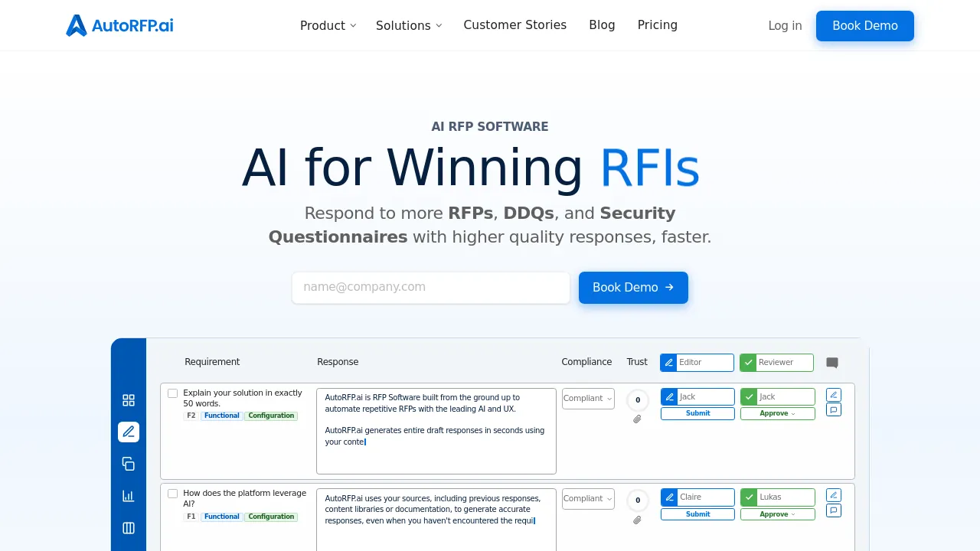Click the Log in link
Image resolution: width=980 pixels, height=551 pixels.
click(x=785, y=26)
